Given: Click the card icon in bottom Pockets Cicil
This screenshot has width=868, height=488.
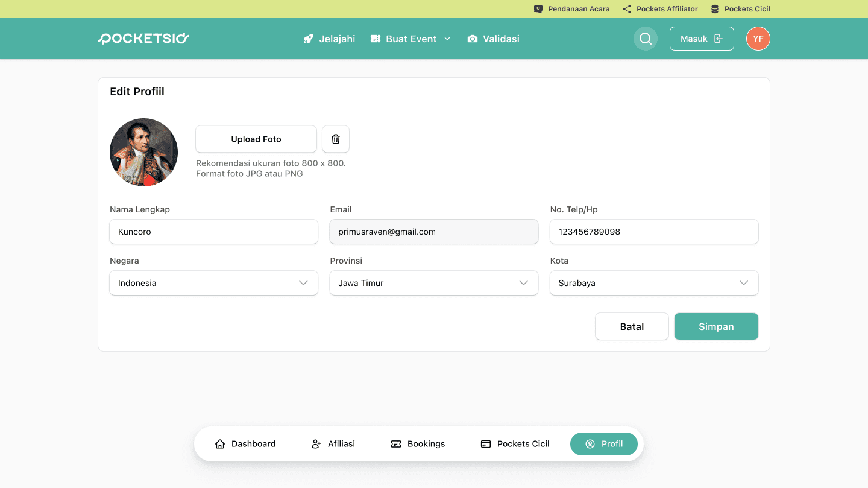Looking at the screenshot, I should pos(486,444).
